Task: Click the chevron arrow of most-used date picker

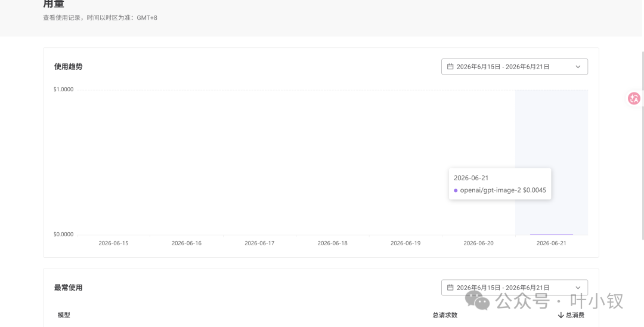Action: click(x=578, y=288)
